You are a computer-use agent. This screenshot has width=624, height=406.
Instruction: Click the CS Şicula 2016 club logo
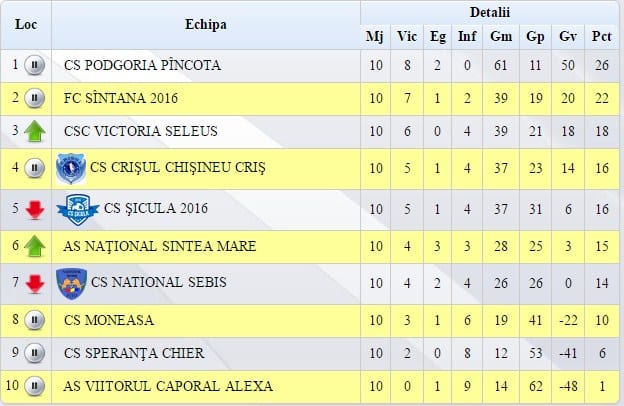click(78, 210)
